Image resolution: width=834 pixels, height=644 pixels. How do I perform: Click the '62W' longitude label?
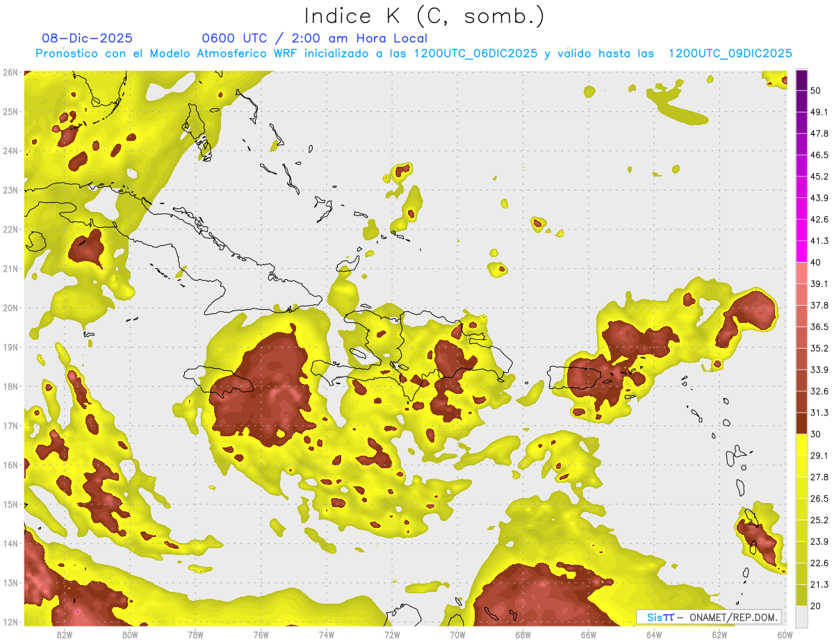coord(719,634)
